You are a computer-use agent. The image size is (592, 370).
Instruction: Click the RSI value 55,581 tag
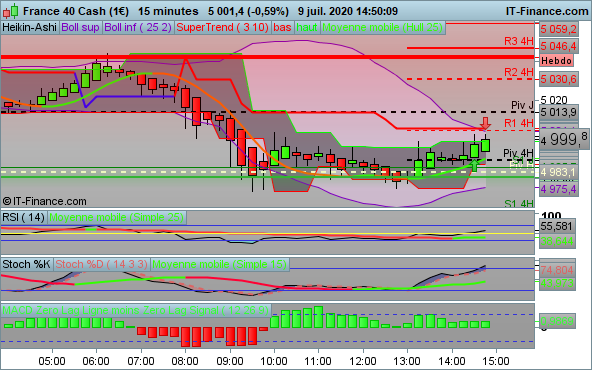click(557, 227)
